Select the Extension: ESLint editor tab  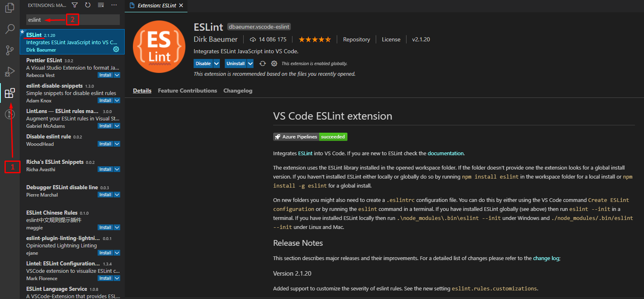[x=156, y=5]
